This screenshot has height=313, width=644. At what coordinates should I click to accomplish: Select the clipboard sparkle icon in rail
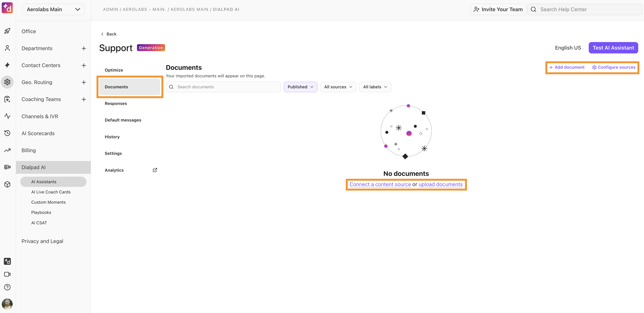click(x=7, y=99)
